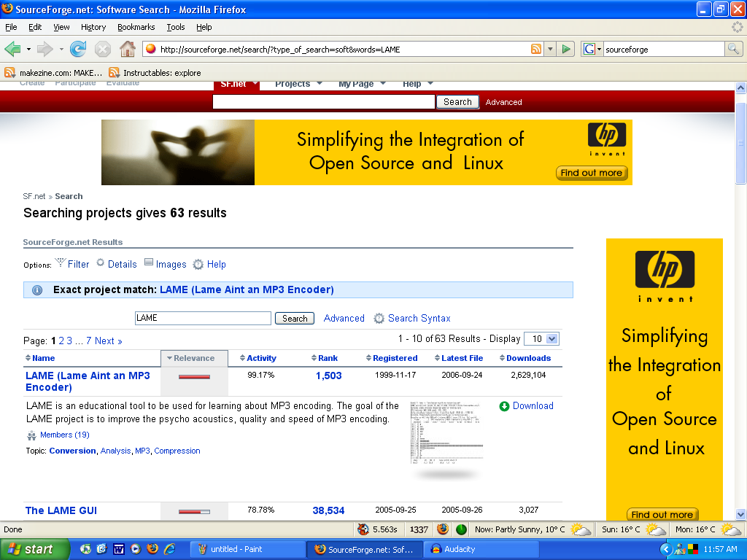Open the makezine.com feed bookmark icon

9,72
